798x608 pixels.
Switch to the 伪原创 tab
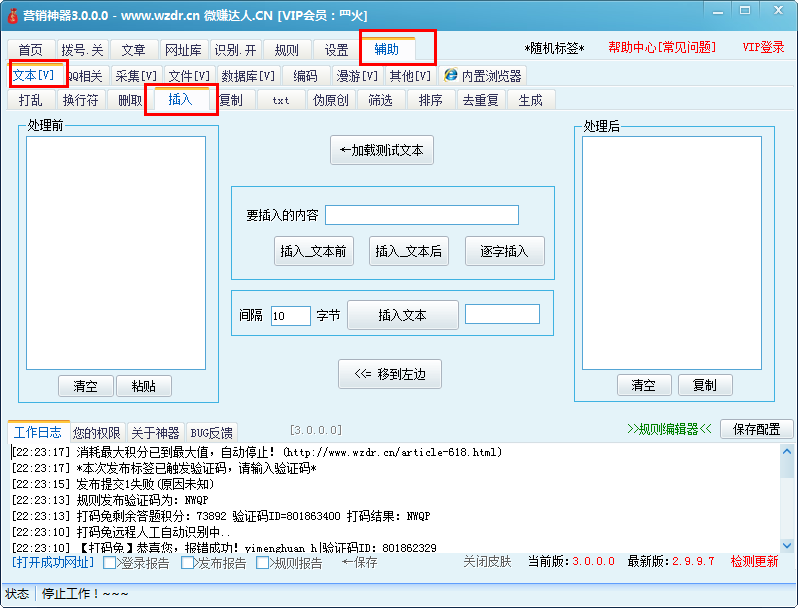tap(331, 100)
